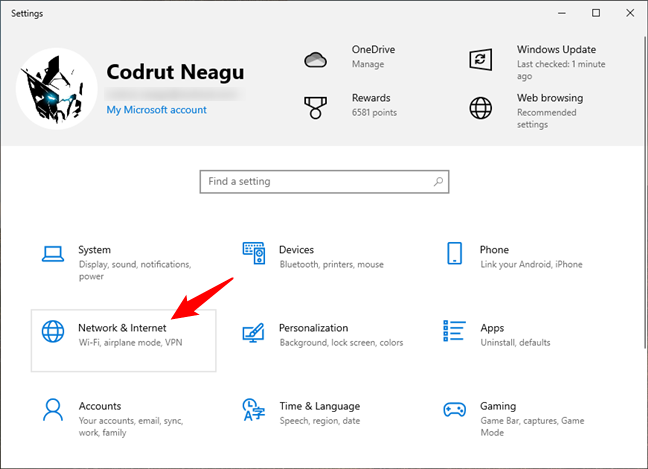648x469 pixels.
Task: Select the Network & Internet globe icon
Action: [53, 331]
